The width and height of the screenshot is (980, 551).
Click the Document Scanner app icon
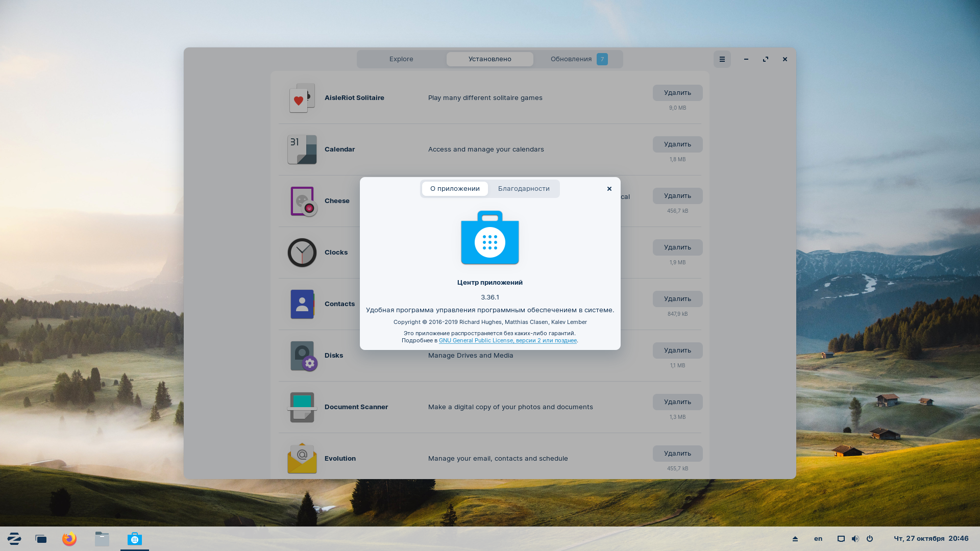[302, 407]
